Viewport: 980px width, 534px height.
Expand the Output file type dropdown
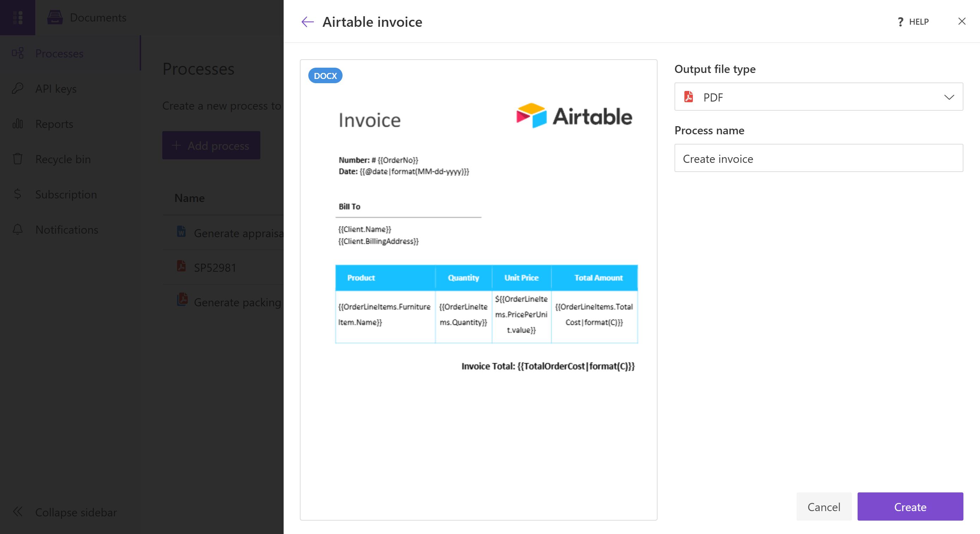(818, 97)
